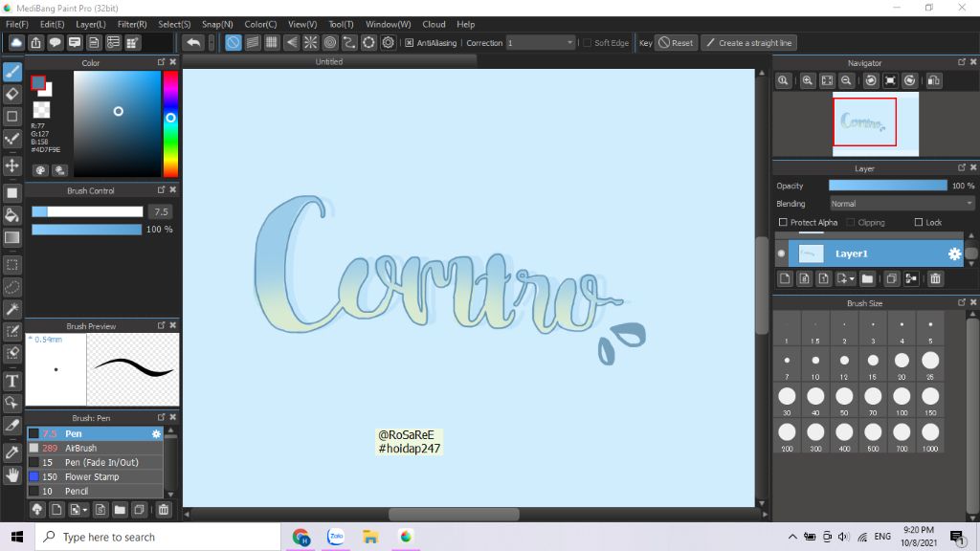
Task: Expand add-layer dropdown arrow
Action: 852,279
